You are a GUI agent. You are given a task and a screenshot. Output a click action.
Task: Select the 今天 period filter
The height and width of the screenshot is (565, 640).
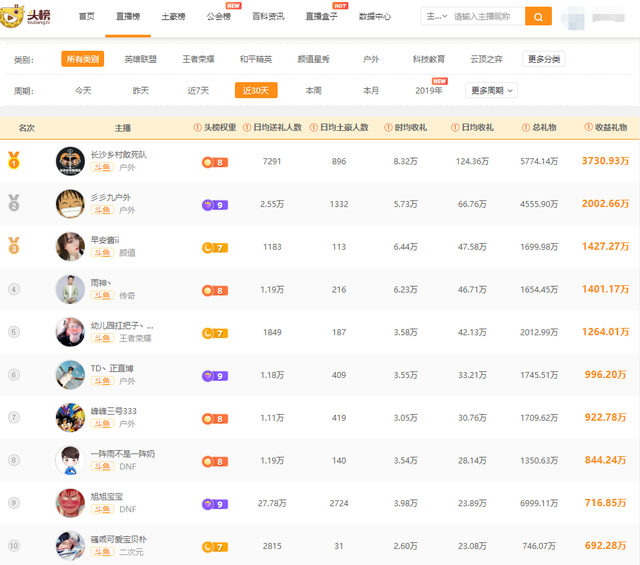pos(83,91)
